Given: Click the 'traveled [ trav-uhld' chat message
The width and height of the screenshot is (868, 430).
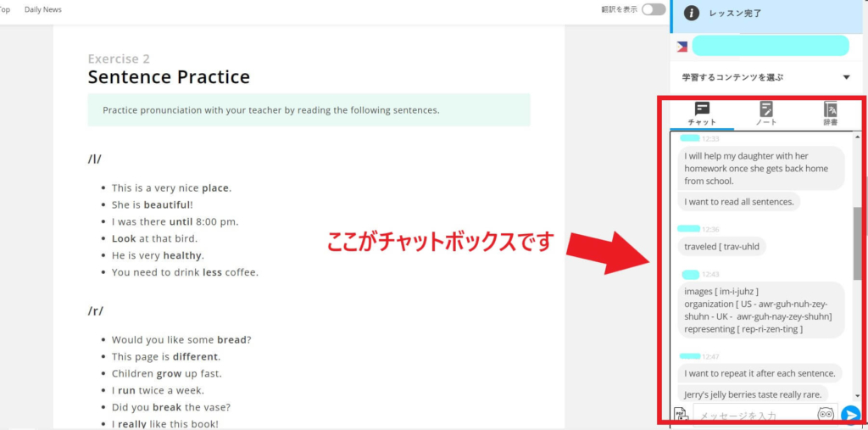Looking at the screenshot, I should (722, 247).
